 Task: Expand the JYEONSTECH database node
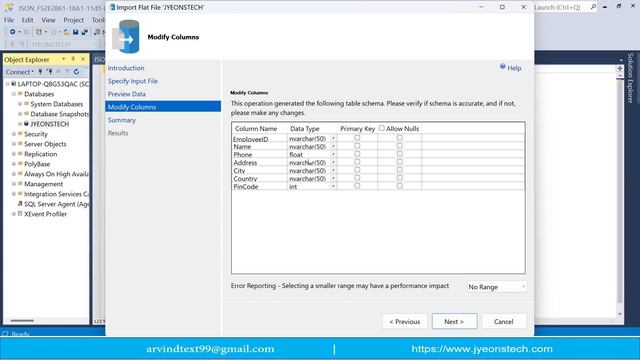[x=20, y=124]
